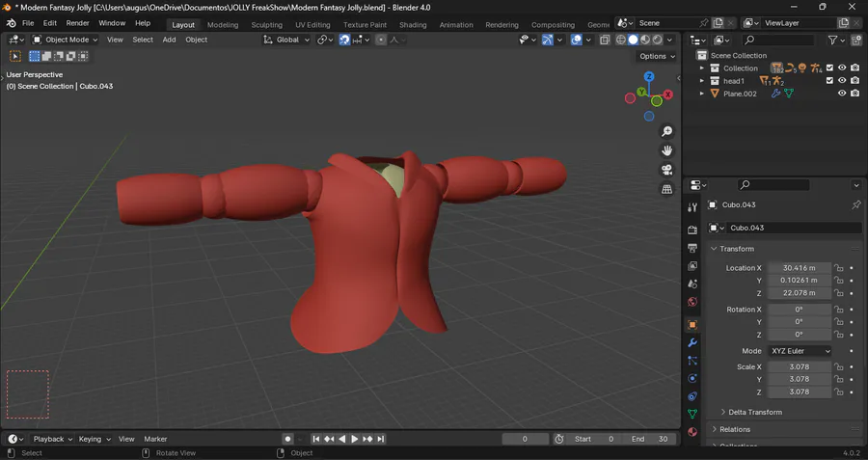Screen dimensions: 868x460
Task: Toggle viewport overlays display
Action: tap(577, 40)
